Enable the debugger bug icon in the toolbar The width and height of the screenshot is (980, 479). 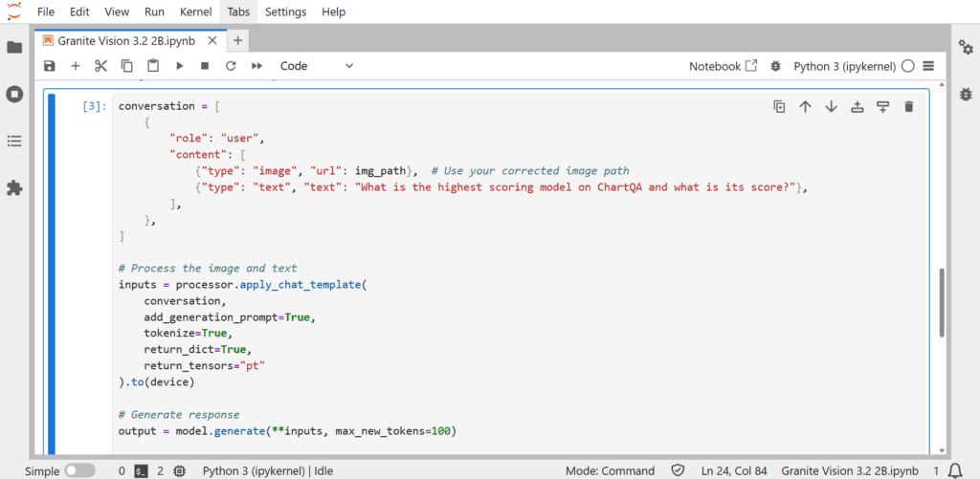click(x=775, y=66)
